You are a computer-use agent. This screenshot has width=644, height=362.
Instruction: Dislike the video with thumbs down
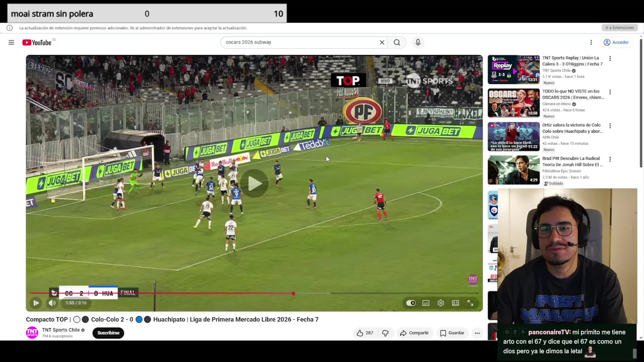click(x=385, y=333)
